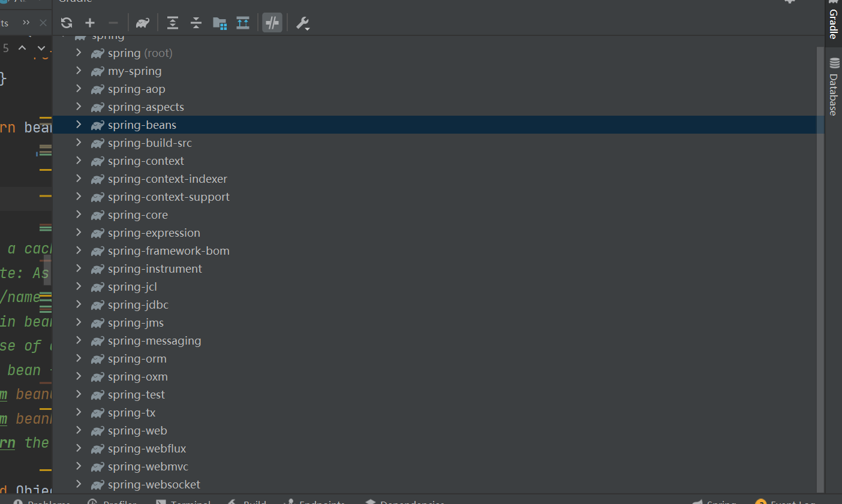Select the spring-websocket row
The height and width of the screenshot is (504, 842).
coord(438,484)
